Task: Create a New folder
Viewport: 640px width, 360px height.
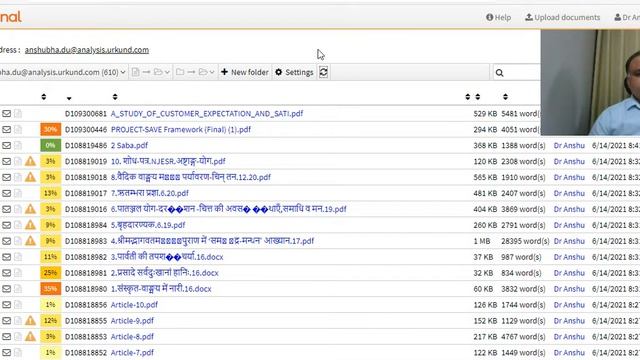Action: [245, 72]
